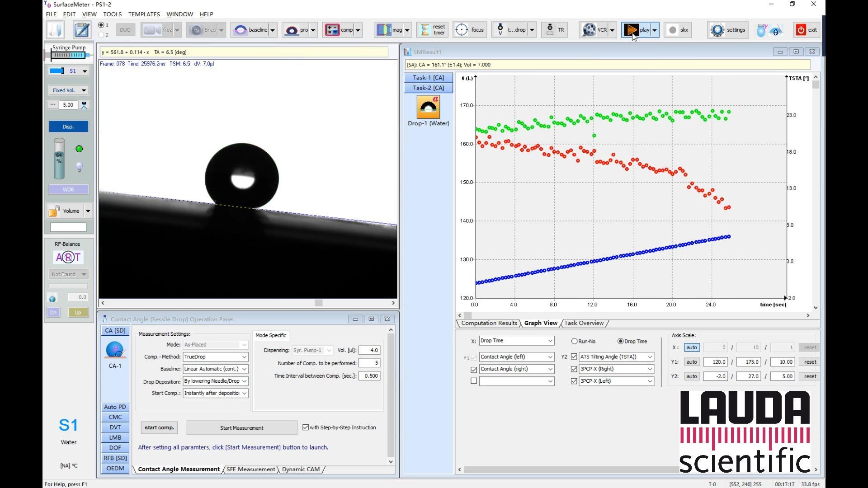Image resolution: width=868 pixels, height=488 pixels.
Task: Toggle the 3PCP-X (Right) checkbox
Action: pos(574,369)
